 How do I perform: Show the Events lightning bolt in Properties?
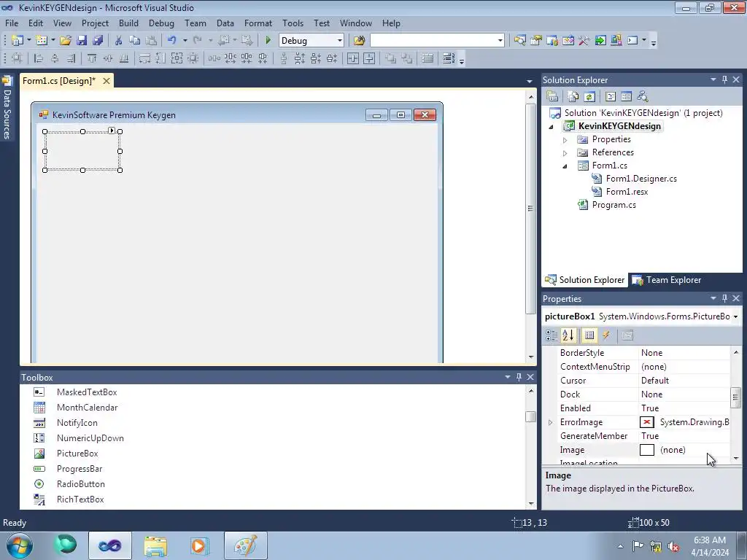pos(606,335)
